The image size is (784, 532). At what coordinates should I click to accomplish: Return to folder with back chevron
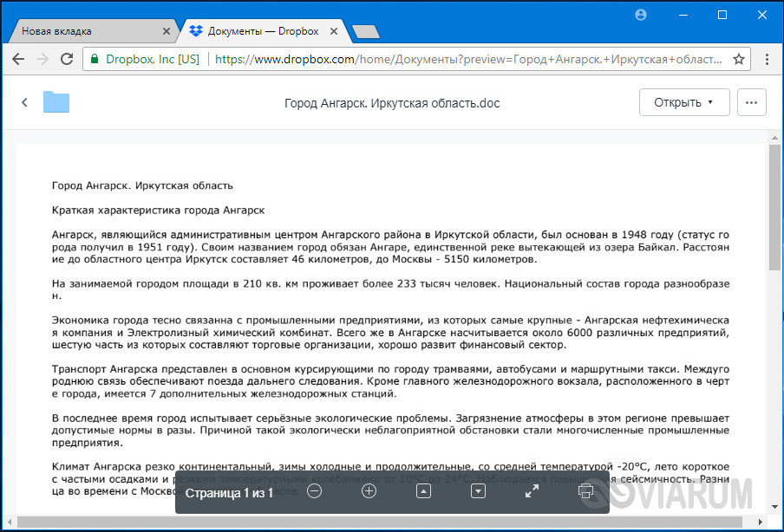click(x=24, y=102)
